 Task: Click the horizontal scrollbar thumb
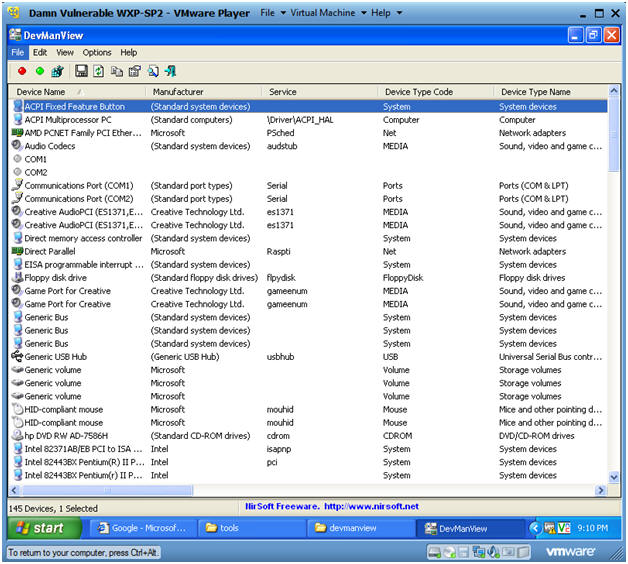107,490
